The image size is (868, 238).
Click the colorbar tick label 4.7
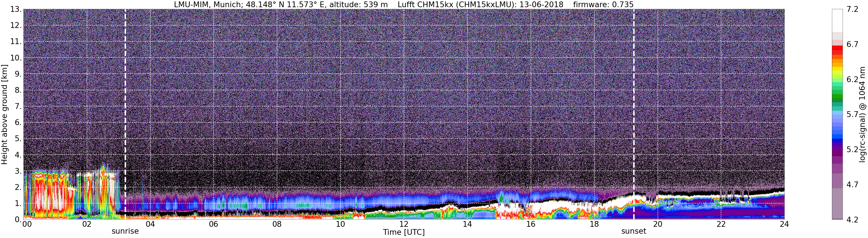click(x=852, y=184)
